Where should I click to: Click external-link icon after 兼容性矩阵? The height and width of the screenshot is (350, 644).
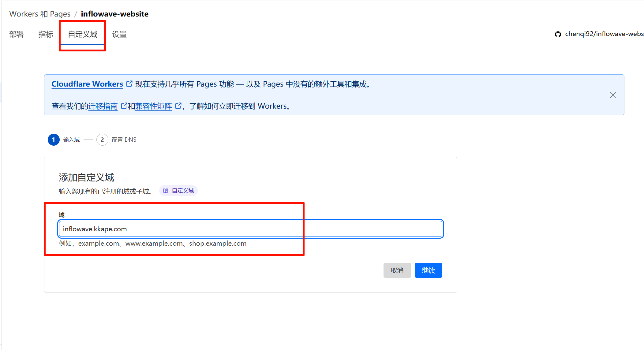point(178,106)
